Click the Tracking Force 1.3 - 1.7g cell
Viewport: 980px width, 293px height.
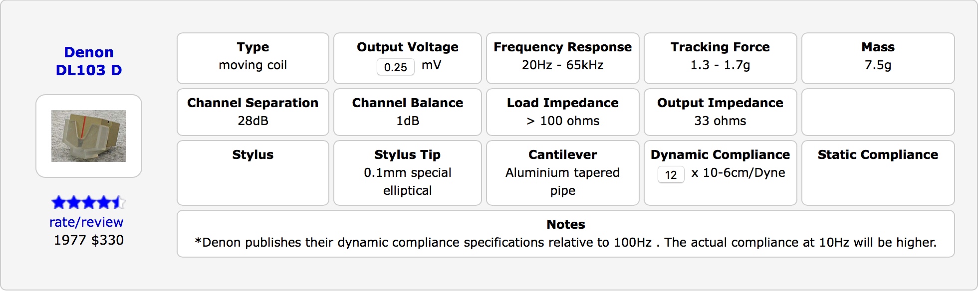720,58
